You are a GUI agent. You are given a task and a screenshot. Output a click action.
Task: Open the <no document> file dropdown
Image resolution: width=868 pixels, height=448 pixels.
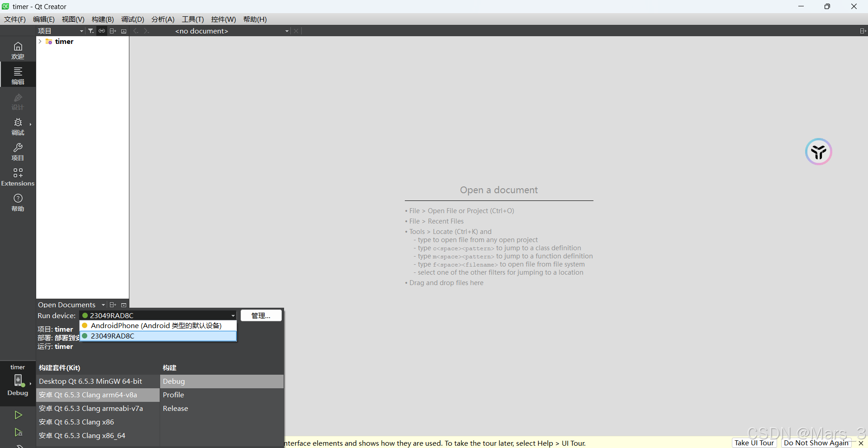coord(232,31)
